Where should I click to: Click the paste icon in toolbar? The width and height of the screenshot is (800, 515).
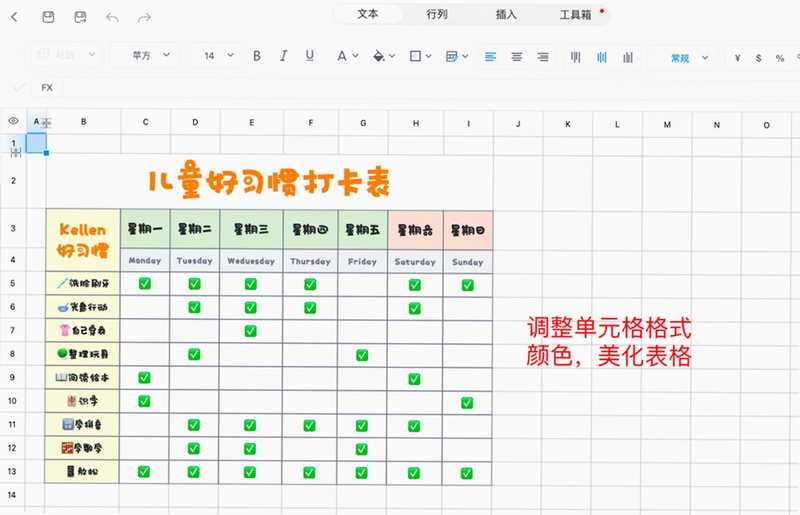(43, 54)
